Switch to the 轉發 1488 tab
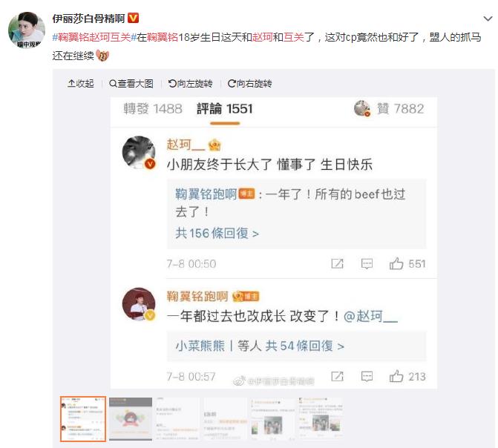This screenshot has width=498, height=448. click(x=153, y=109)
